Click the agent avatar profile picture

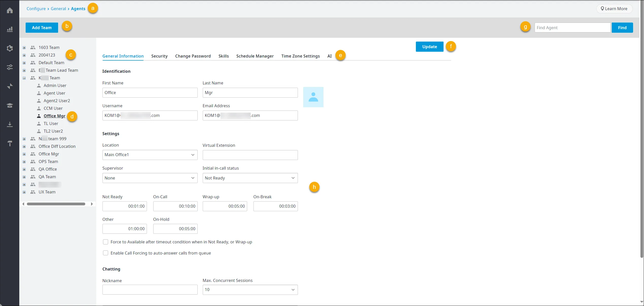(x=313, y=97)
